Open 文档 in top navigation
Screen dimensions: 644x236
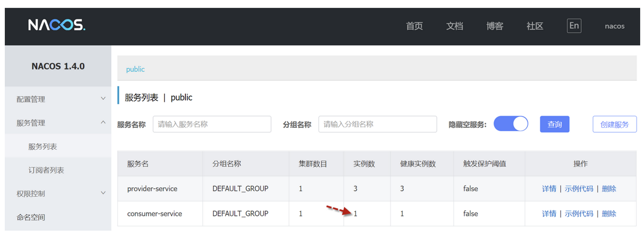[x=454, y=26]
